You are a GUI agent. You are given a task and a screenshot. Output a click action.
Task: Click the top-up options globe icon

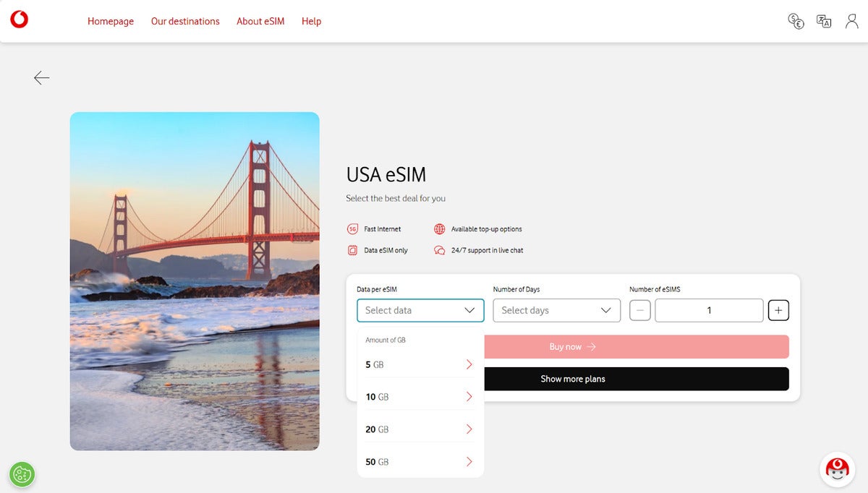pyautogui.click(x=440, y=228)
